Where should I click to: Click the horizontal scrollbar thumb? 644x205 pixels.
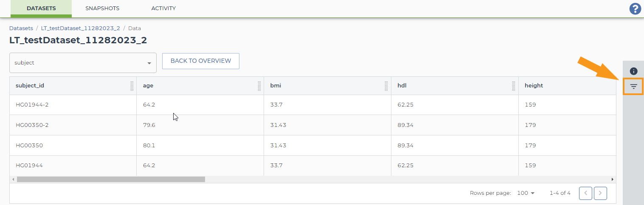[x=111, y=180]
